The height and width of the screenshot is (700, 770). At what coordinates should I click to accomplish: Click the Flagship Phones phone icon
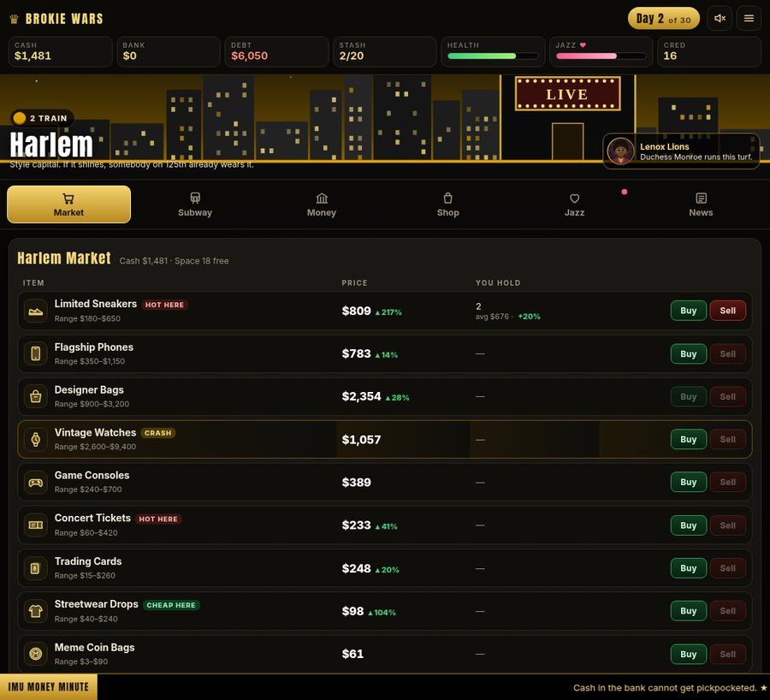[36, 353]
